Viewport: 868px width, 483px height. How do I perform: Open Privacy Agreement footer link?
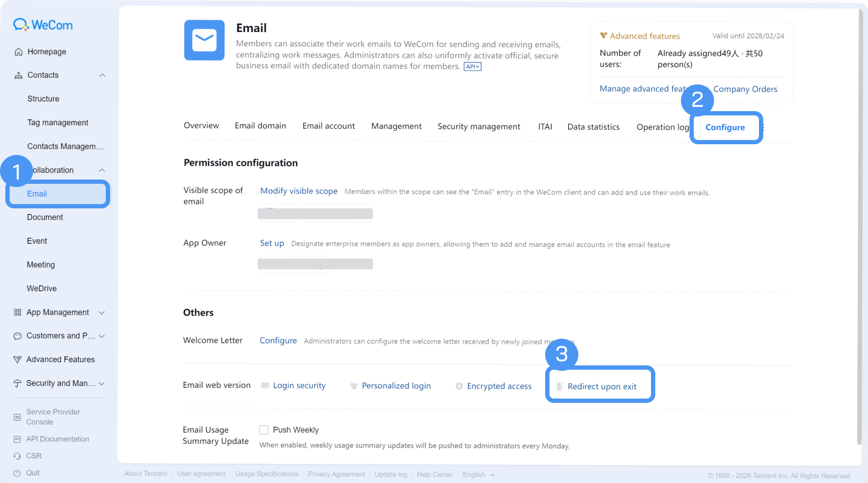coord(336,474)
